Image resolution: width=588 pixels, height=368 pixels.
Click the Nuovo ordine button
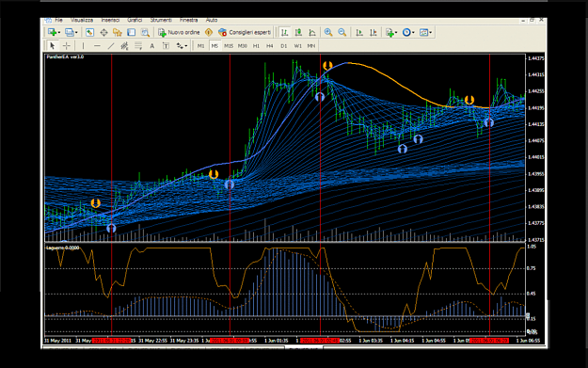pyautogui.click(x=179, y=33)
